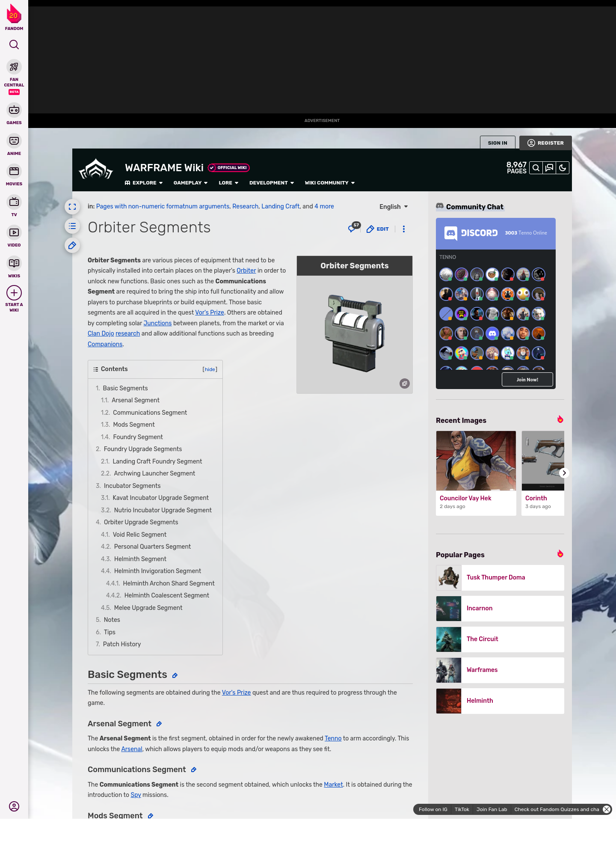This screenshot has width=616, height=856.
Task: Open the Games section icon
Action: click(x=14, y=110)
